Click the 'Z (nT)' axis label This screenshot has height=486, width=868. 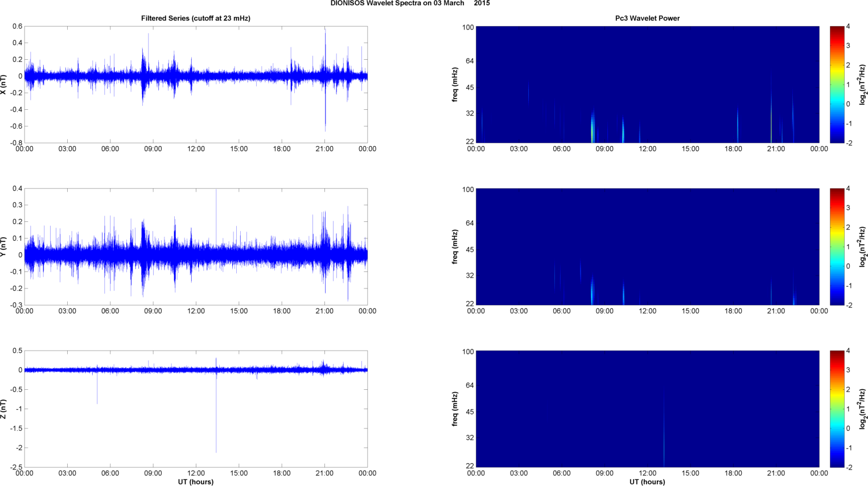[4, 409]
